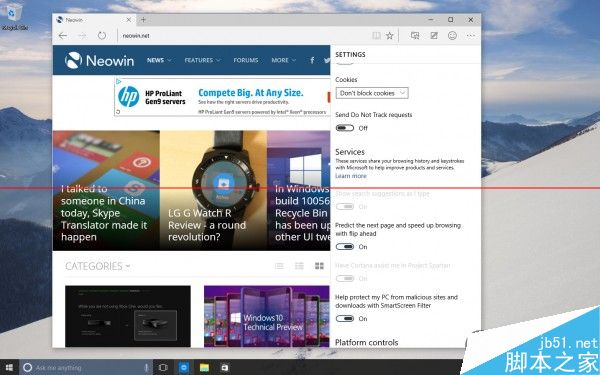Open a new tab with plus button
This screenshot has width=600, height=375.
143,20
